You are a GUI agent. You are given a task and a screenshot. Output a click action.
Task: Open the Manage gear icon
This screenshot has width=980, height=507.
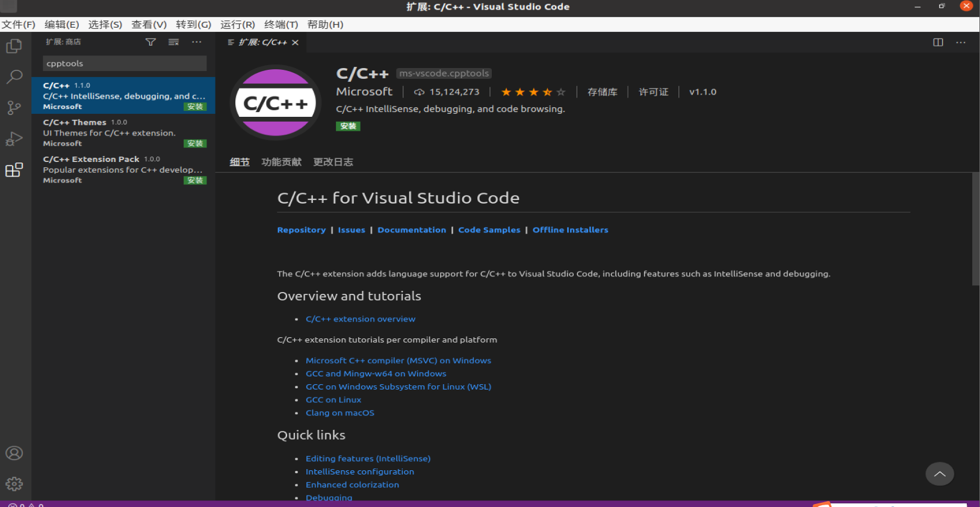[14, 484]
